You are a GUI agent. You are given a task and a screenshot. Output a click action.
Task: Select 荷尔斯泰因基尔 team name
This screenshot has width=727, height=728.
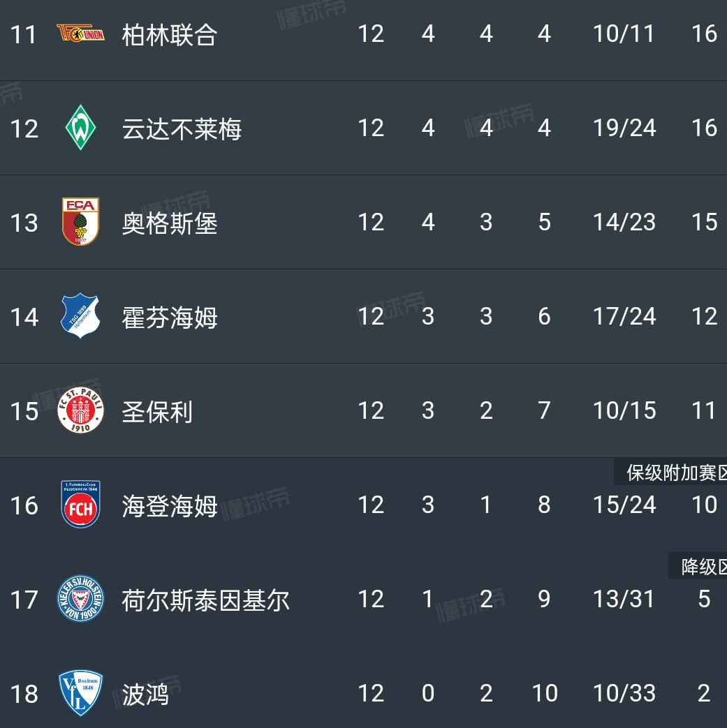[x=205, y=600]
